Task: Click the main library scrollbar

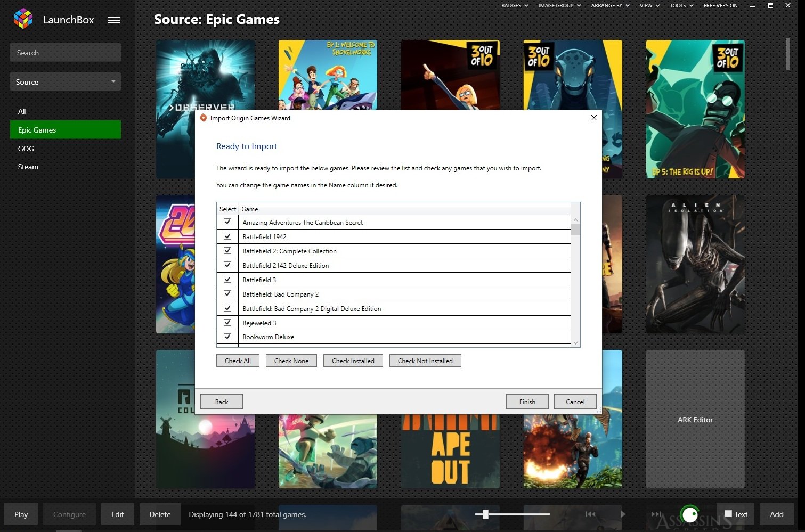Action: pyautogui.click(x=788, y=54)
